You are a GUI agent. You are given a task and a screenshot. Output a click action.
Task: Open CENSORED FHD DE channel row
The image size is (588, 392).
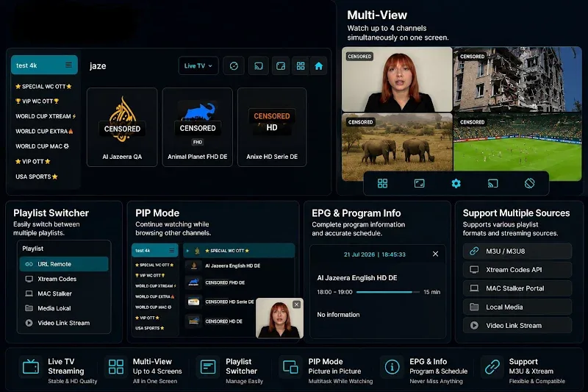pos(239,282)
